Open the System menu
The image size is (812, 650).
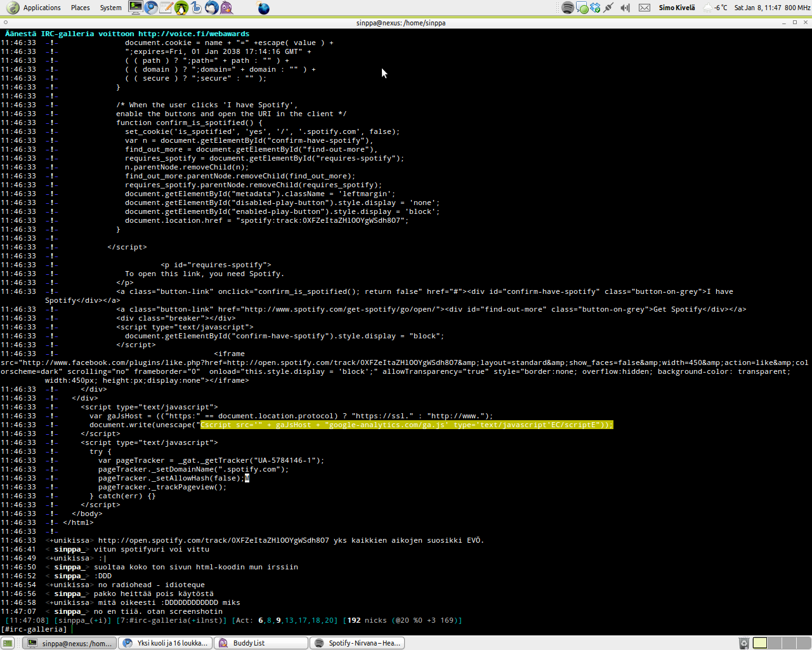click(111, 8)
